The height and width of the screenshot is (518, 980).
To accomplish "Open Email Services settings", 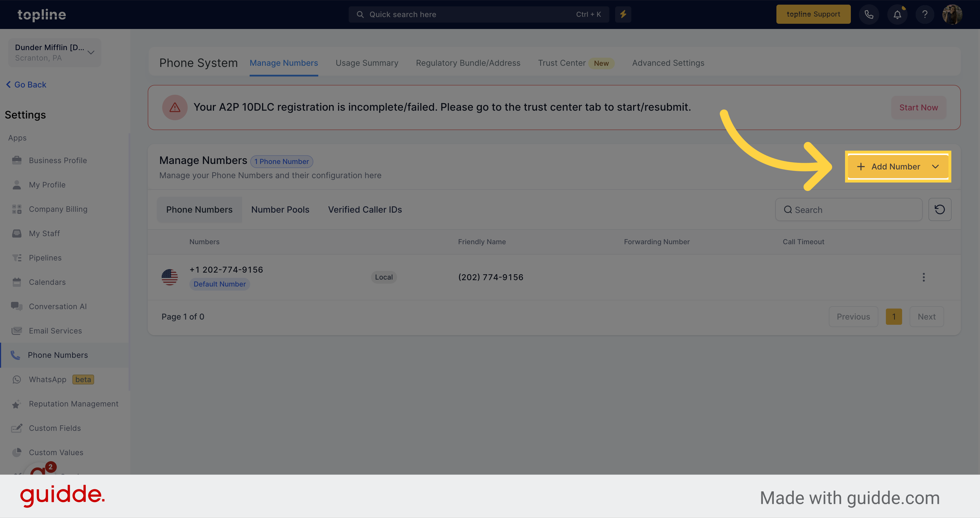I will click(56, 331).
